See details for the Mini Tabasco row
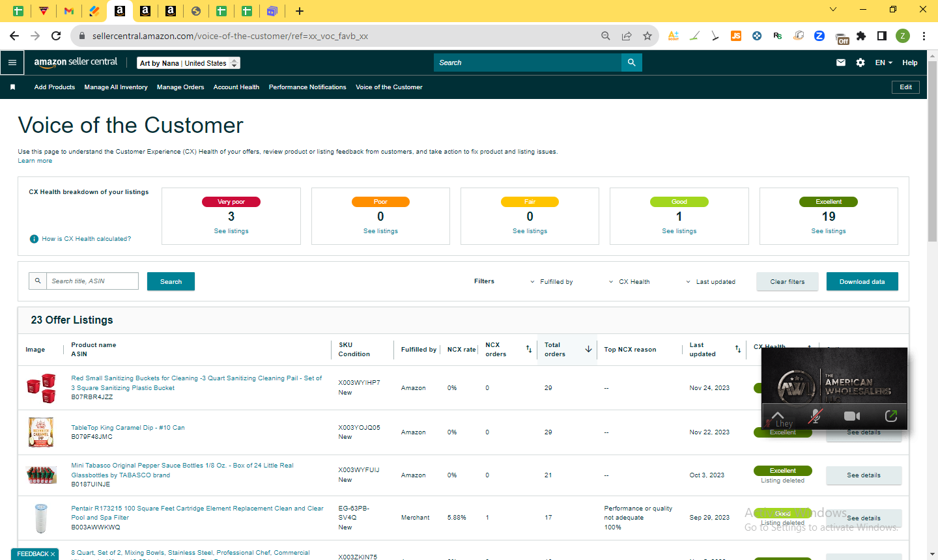The image size is (938, 560). click(x=864, y=475)
